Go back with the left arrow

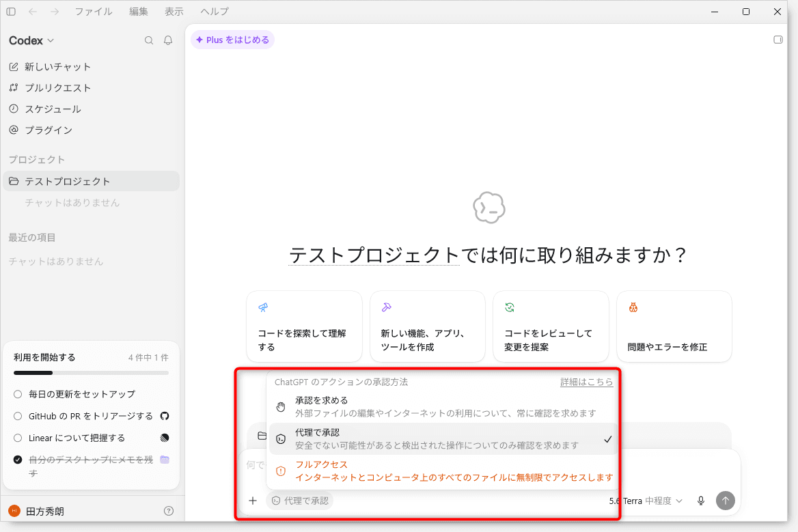click(x=33, y=11)
